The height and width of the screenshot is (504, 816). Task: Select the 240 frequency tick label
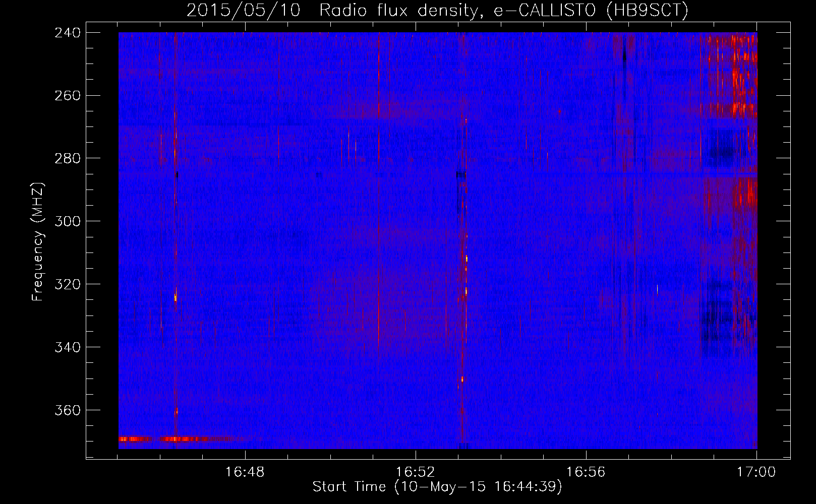pos(68,33)
